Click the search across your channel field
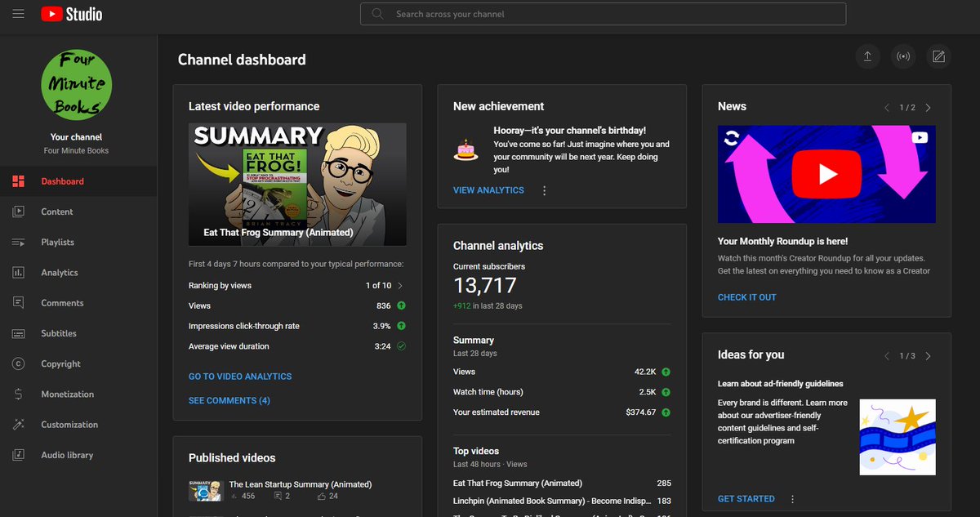 coord(603,14)
